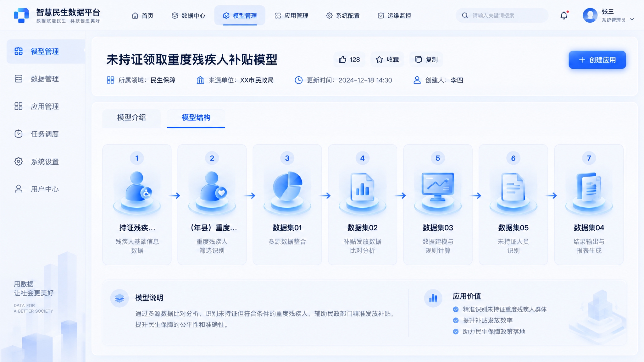Click the 助力民生保障政策落地 check item
This screenshot has height=362, width=644.
(489, 332)
